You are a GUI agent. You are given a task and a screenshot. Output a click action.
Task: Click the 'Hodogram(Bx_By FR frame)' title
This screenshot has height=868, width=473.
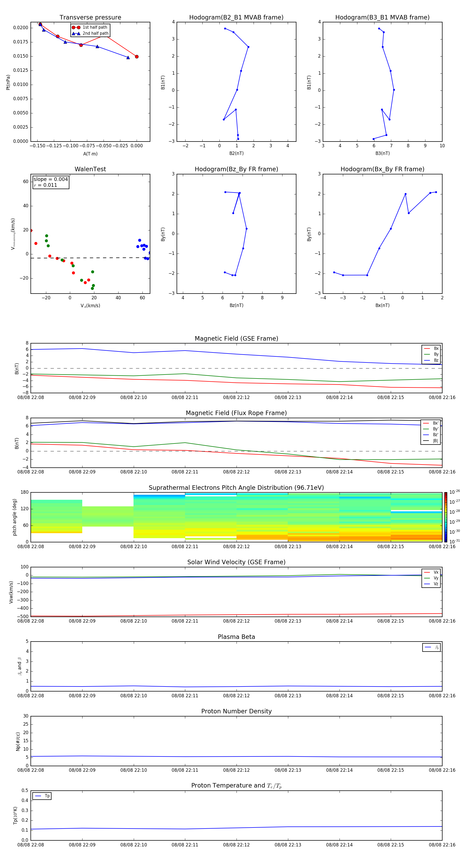coord(382,169)
